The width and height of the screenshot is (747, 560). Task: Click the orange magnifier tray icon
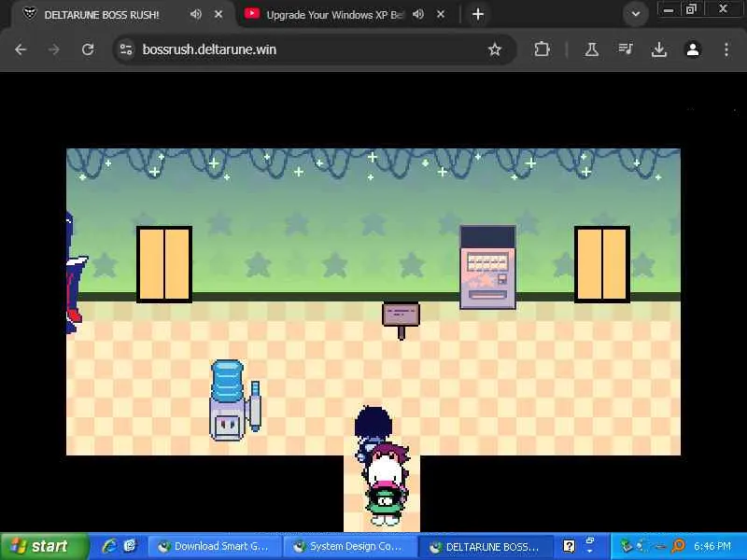(x=678, y=546)
